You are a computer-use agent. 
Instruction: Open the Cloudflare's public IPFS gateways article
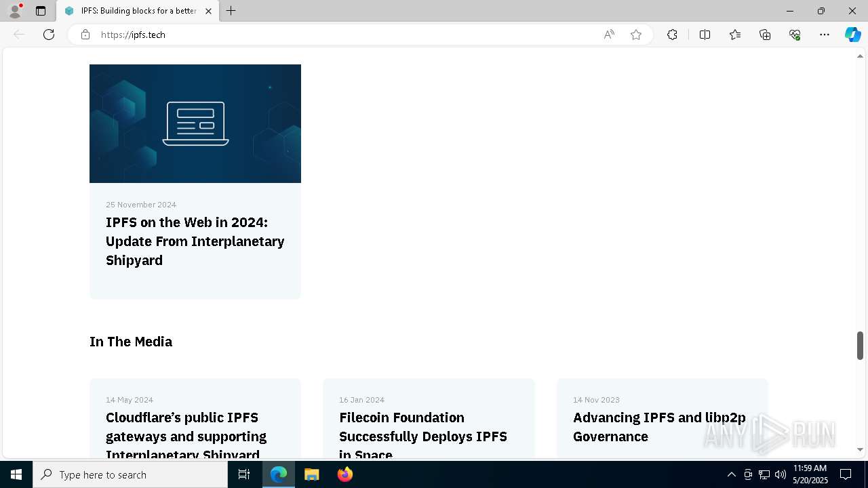[x=186, y=436]
